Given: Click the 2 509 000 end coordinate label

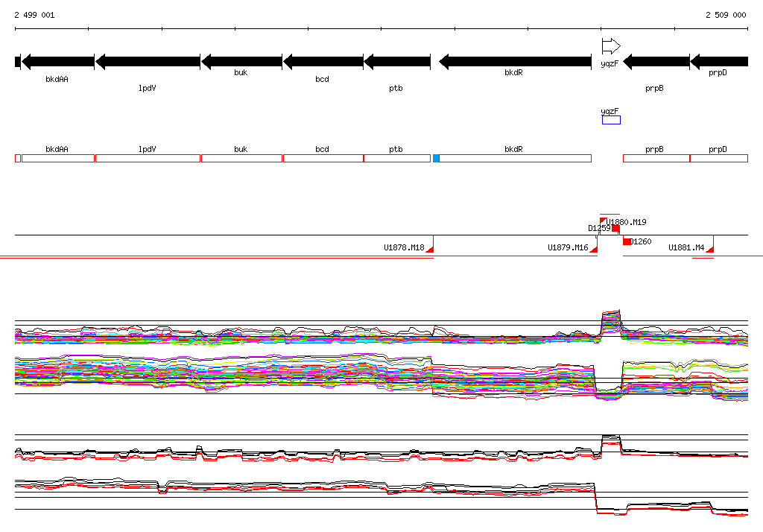Looking at the screenshot, I should [x=726, y=15].
